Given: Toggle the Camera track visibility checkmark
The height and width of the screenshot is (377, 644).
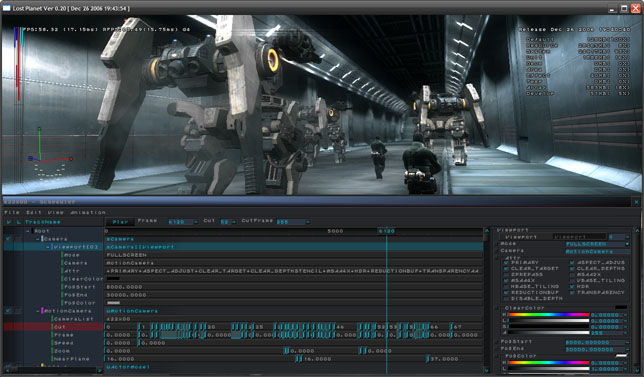Looking at the screenshot, I should coord(8,239).
